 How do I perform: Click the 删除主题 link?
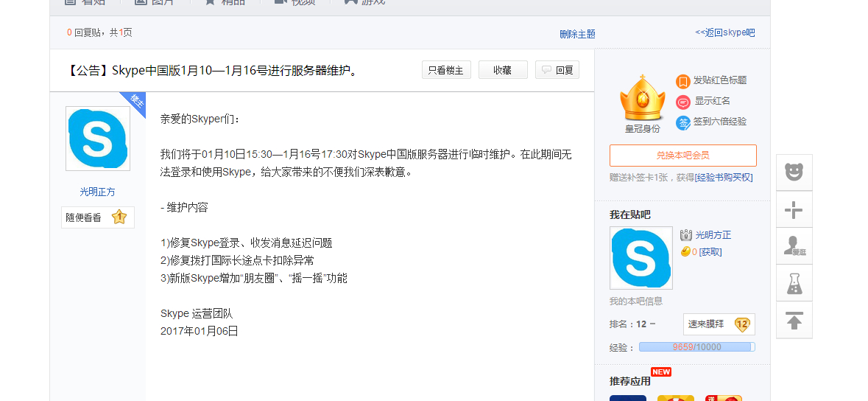(x=577, y=34)
